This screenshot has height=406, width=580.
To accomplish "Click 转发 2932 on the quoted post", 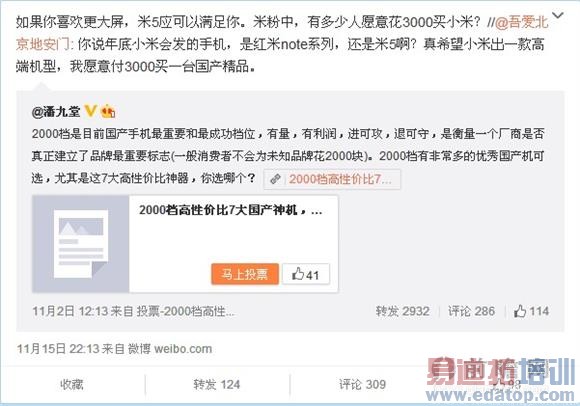I will pyautogui.click(x=402, y=311).
